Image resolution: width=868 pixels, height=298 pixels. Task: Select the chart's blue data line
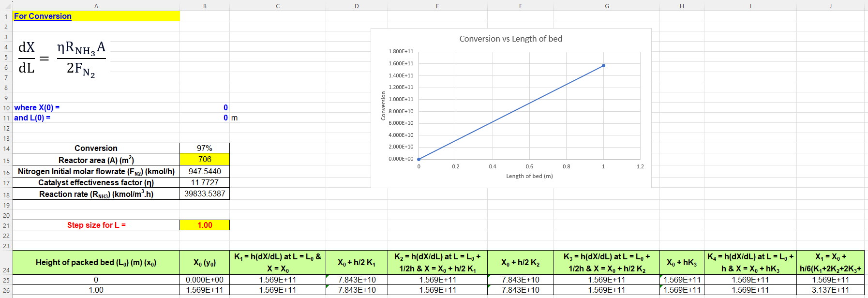coord(511,112)
